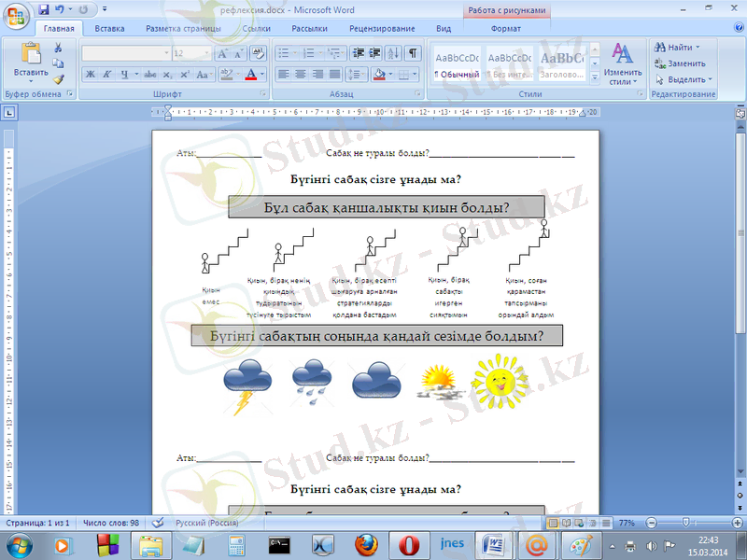This screenshot has width=747, height=560.
Task: Start a bulleted list
Action: tap(283, 53)
